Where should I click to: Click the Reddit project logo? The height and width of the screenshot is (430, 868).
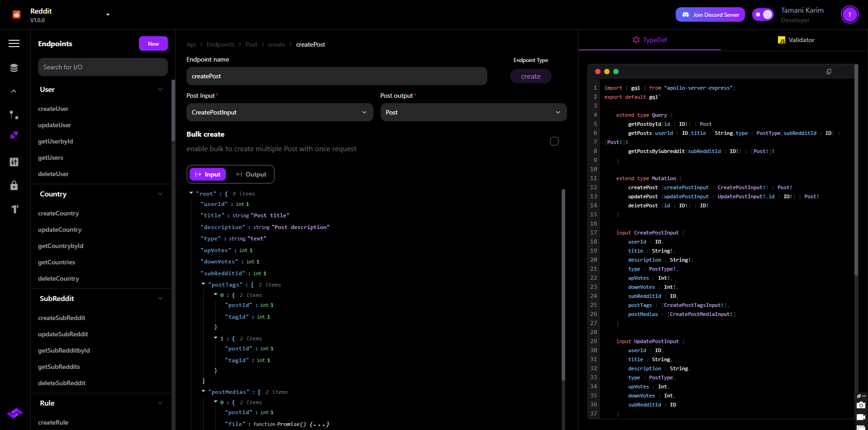pyautogui.click(x=17, y=14)
